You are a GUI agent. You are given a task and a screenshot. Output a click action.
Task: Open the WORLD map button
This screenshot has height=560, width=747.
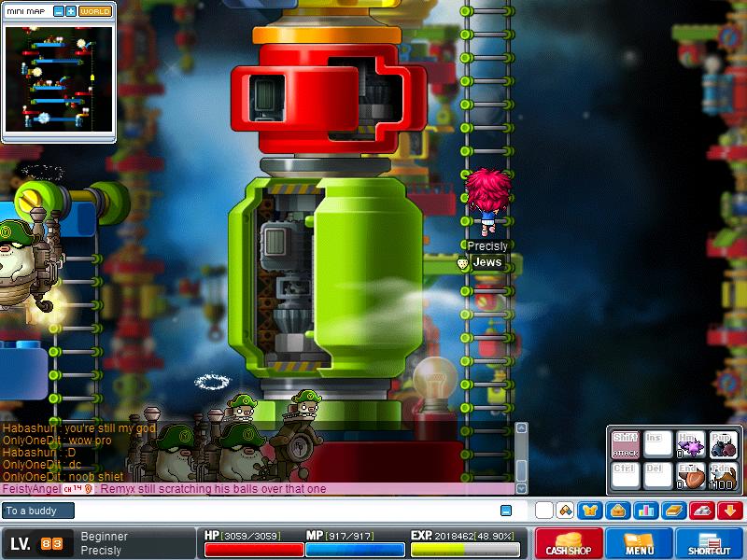pyautogui.click(x=95, y=11)
